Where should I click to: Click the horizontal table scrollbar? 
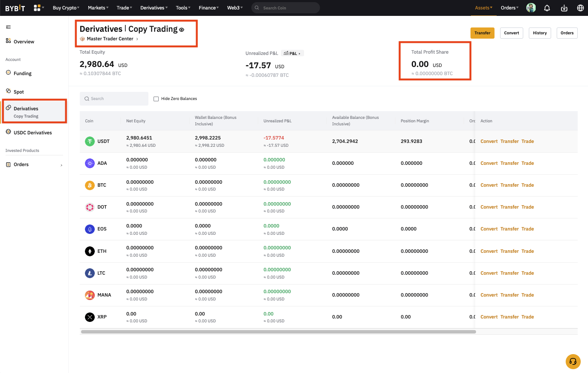pyautogui.click(x=278, y=332)
